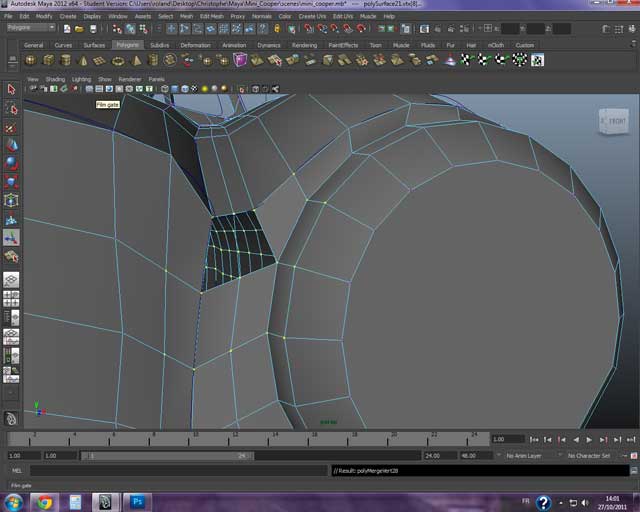Open the File menu
Screen dimensions: 640x512
pyautogui.click(x=8, y=16)
